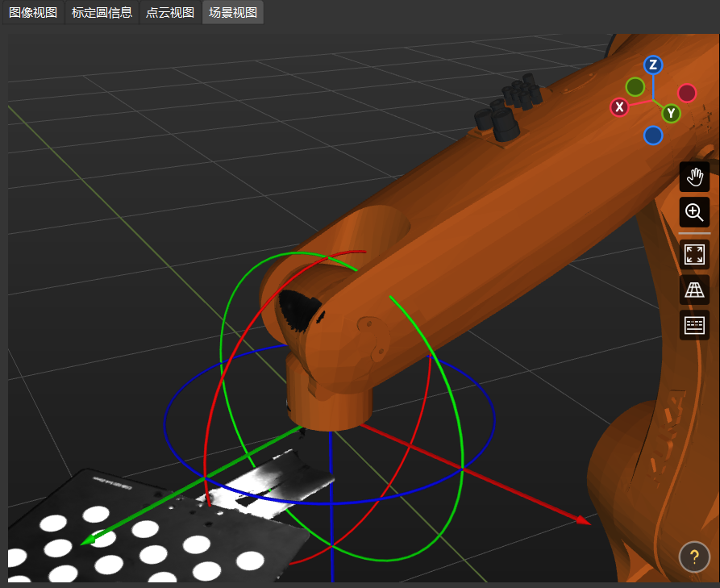The width and height of the screenshot is (720, 588).
Task: Click the right-side red sphere on the gizmo
Action: click(686, 92)
